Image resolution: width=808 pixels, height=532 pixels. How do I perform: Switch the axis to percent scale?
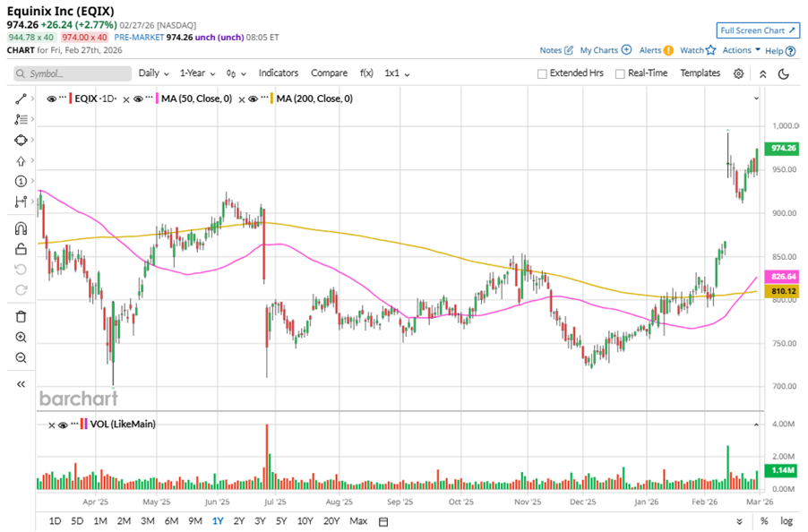[x=764, y=521]
